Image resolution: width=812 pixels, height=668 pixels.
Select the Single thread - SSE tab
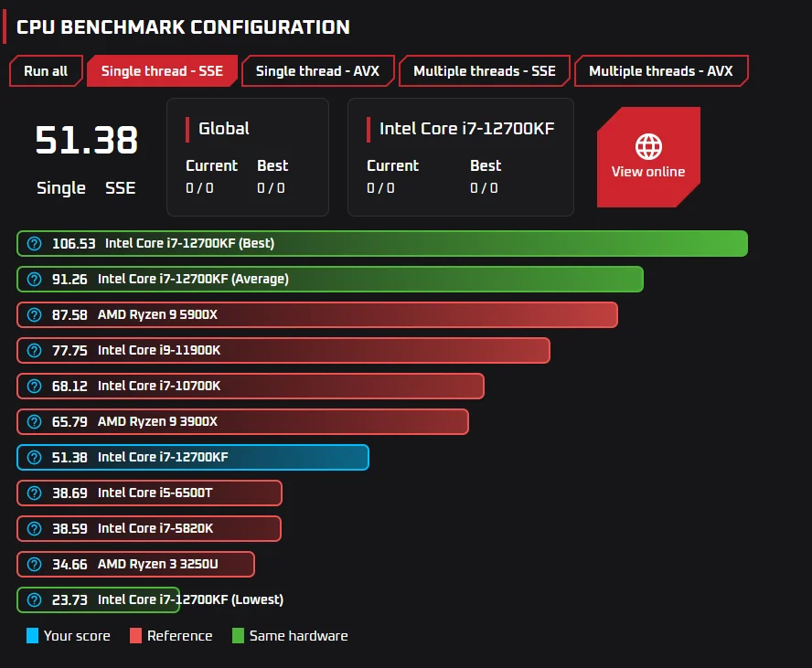162,71
